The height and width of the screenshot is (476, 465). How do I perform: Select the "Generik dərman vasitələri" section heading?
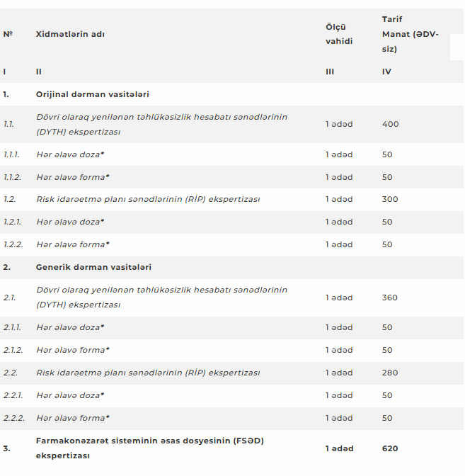coord(93,267)
